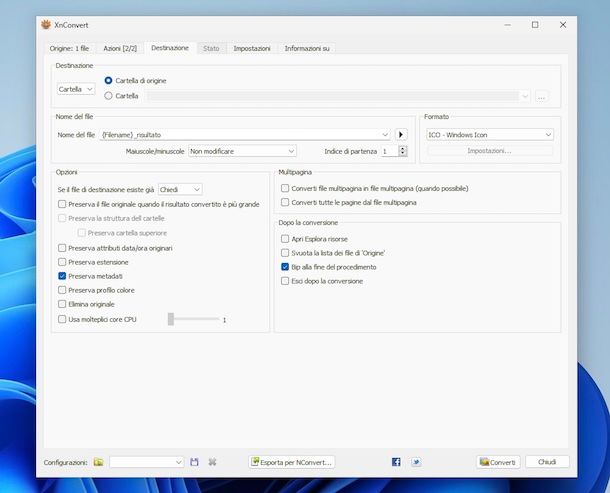Click the Indice di partenza value field
The height and width of the screenshot is (493, 610).
coord(390,151)
